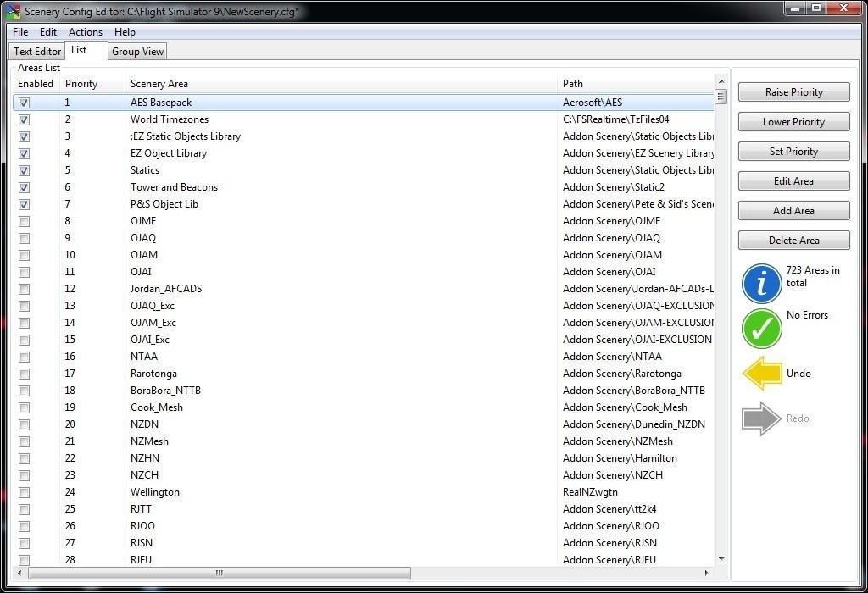868x593 pixels.
Task: Toggle the Statics area checkbox
Action: click(24, 170)
